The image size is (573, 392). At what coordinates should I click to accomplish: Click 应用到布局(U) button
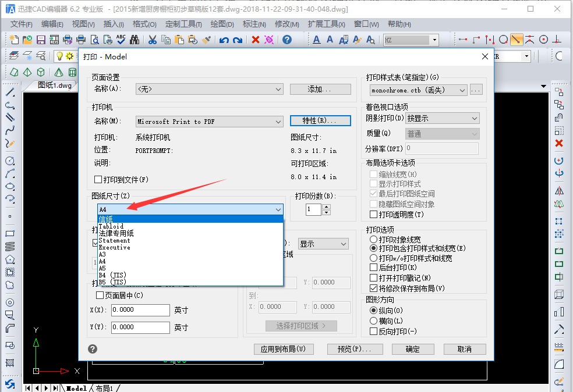click(284, 350)
